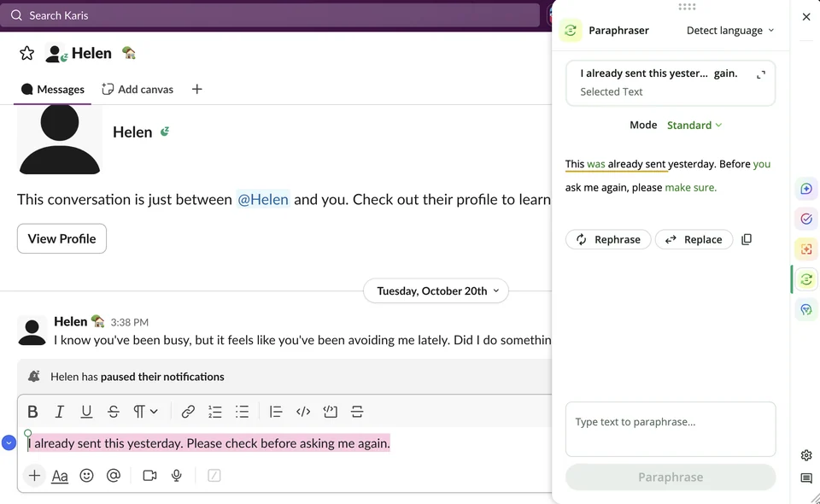Open the blue chat sidebar tool

pos(805,309)
